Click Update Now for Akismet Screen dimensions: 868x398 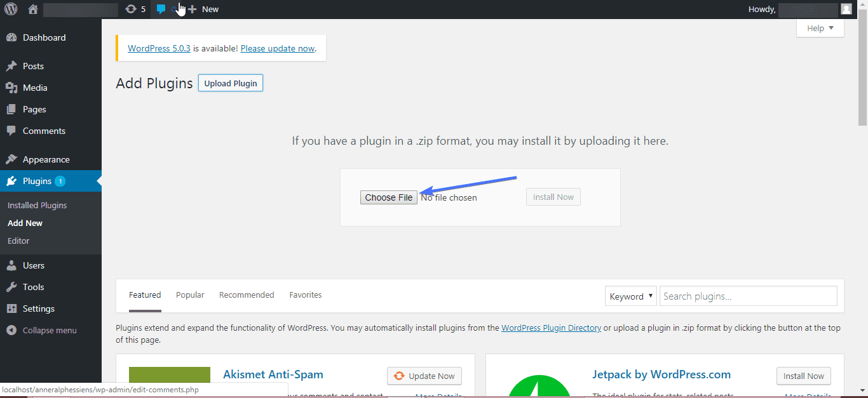point(424,376)
